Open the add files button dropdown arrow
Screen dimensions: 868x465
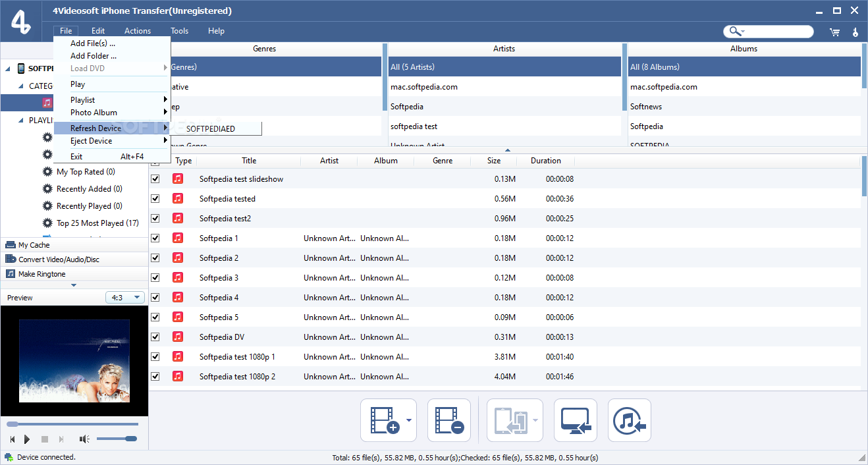(x=409, y=420)
